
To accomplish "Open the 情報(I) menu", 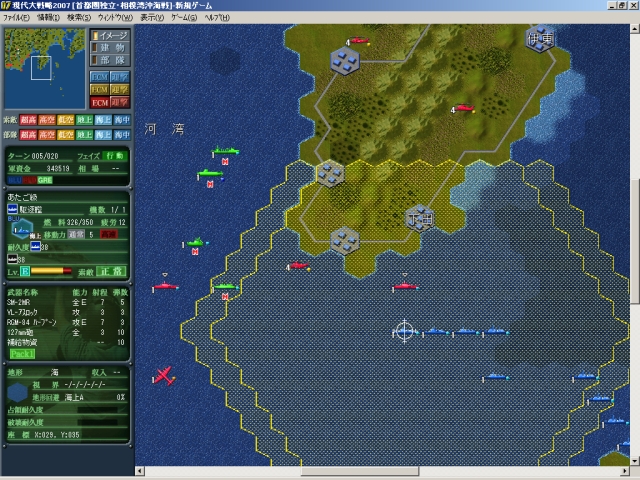I will (49, 18).
